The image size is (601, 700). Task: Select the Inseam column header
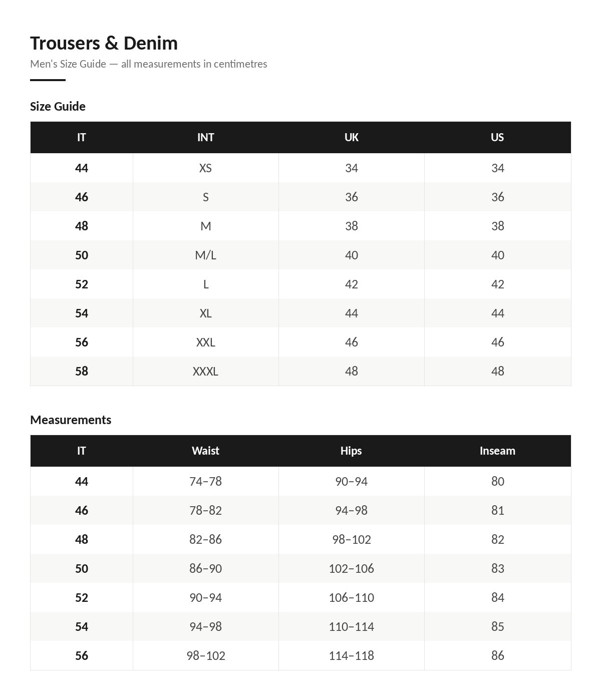[x=497, y=451]
